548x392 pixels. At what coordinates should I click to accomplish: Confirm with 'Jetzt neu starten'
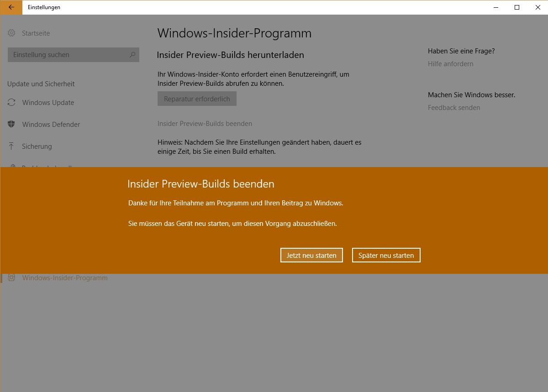tap(311, 255)
